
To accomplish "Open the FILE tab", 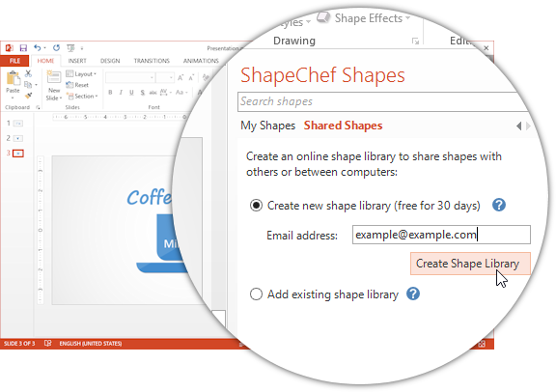I will click(x=14, y=61).
